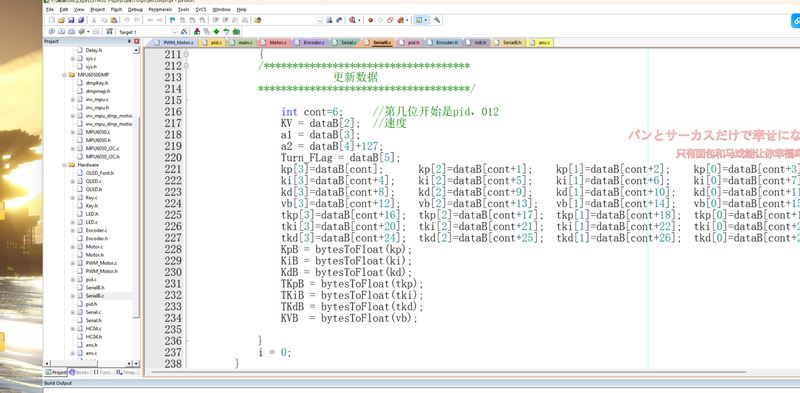Click the Paste clipboard icon
800x393 pixels.
coord(114,20)
